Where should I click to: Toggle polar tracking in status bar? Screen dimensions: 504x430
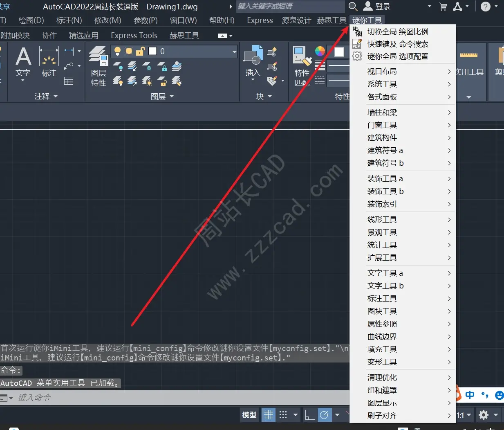pyautogui.click(x=325, y=415)
